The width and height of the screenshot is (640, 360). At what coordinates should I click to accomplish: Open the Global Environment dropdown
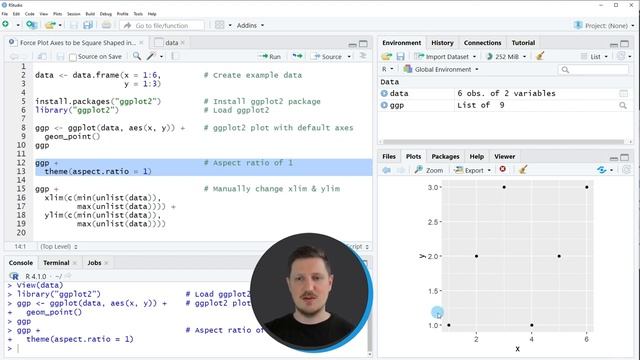[x=441, y=69]
